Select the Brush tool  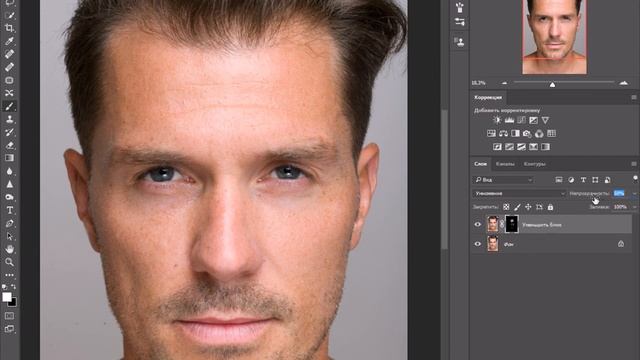pyautogui.click(x=9, y=106)
